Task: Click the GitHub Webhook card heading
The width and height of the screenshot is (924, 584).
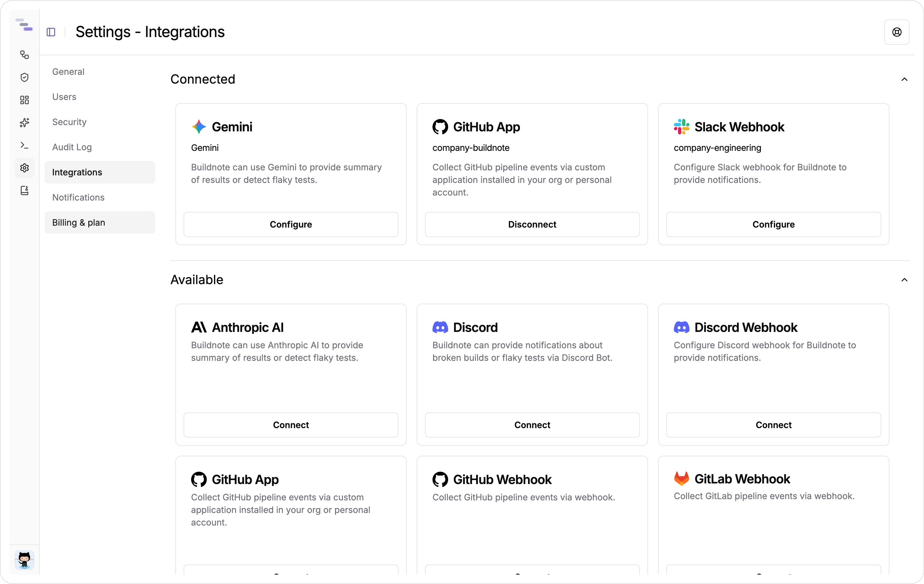Action: coord(502,480)
